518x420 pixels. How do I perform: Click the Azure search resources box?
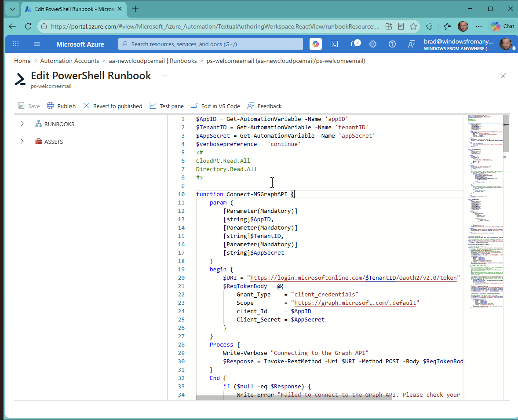(x=211, y=44)
